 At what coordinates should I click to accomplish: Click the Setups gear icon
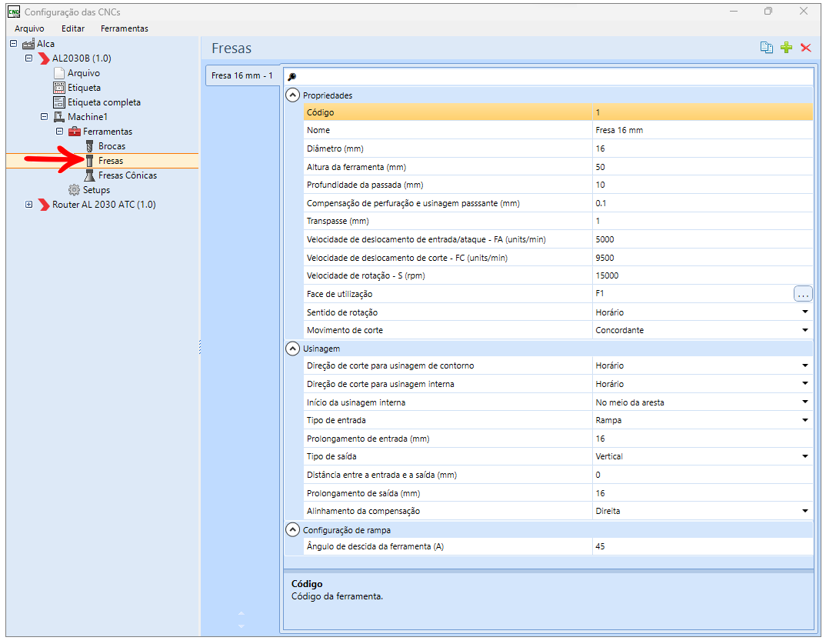click(75, 190)
